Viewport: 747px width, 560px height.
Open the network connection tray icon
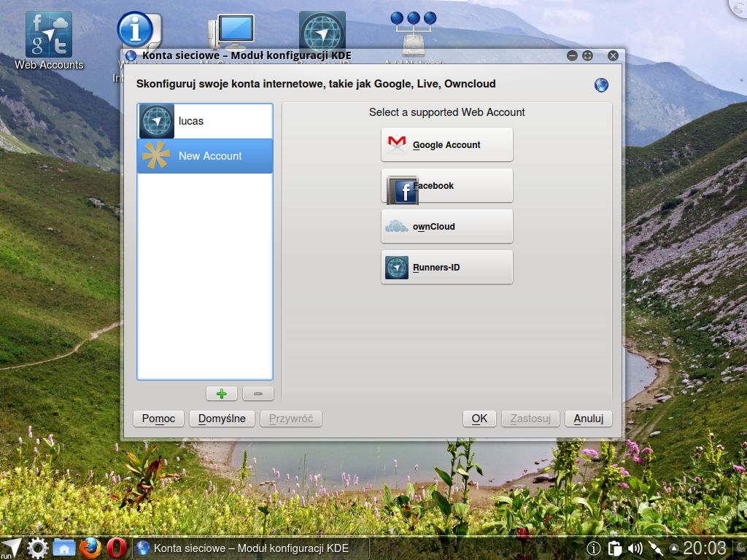pyautogui.click(x=656, y=548)
